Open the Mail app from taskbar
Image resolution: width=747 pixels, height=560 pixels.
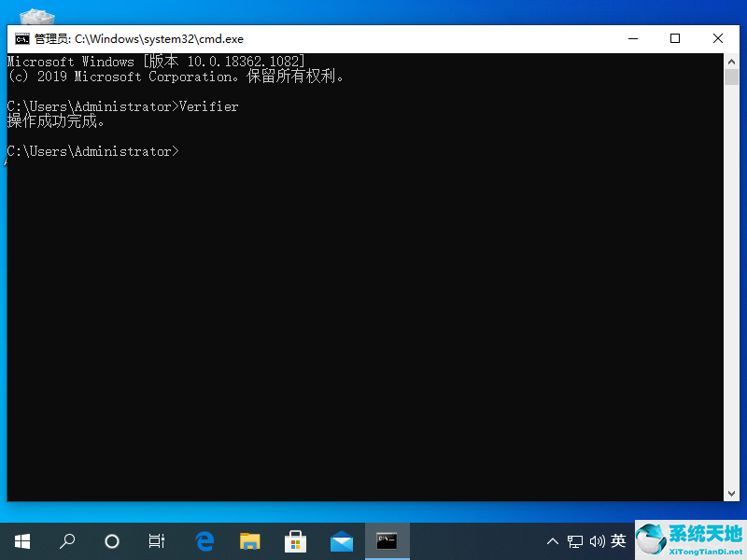click(341, 540)
